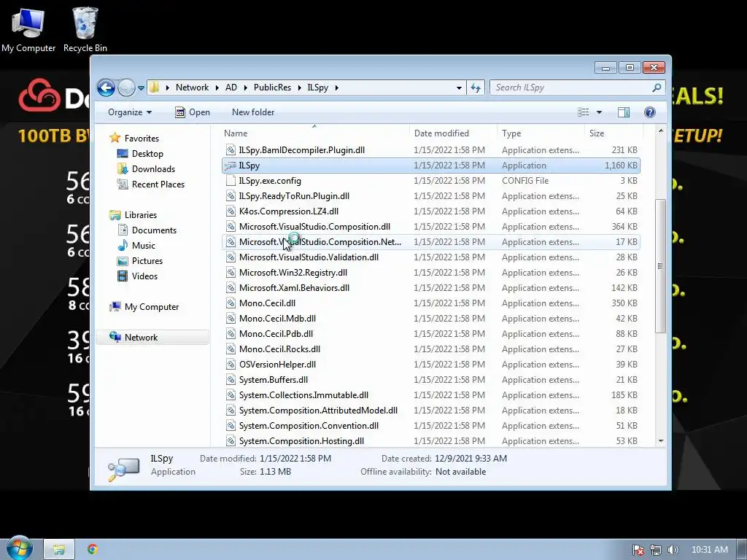Click the search magnifier icon
This screenshot has width=747, height=560.
(x=657, y=87)
